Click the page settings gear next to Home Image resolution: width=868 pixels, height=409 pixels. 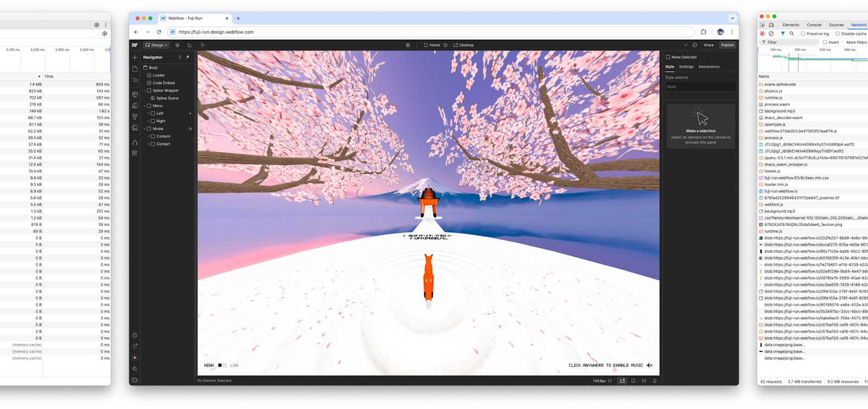445,45
